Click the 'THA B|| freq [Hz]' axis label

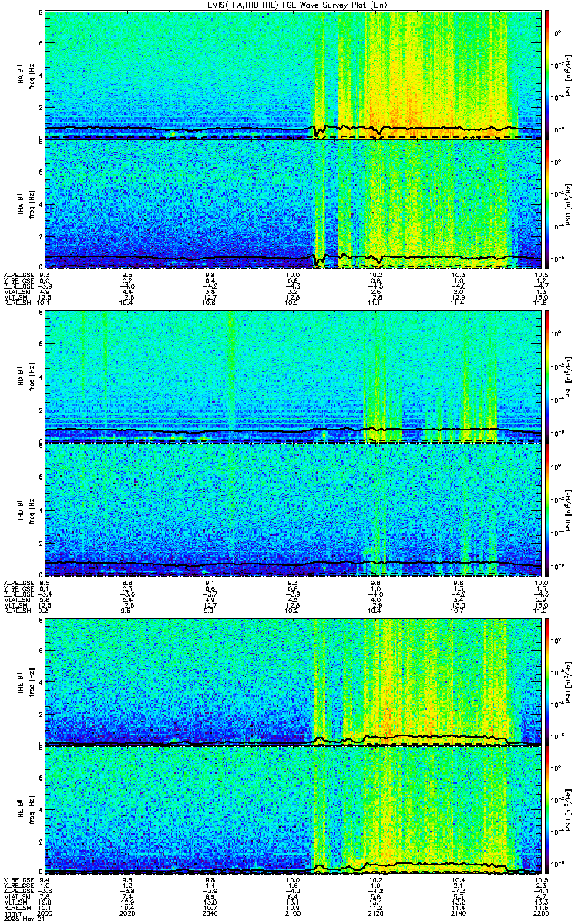coord(25,205)
